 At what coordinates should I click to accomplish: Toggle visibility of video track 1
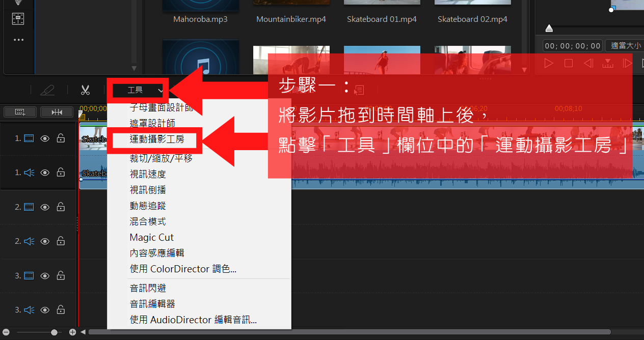(x=45, y=138)
